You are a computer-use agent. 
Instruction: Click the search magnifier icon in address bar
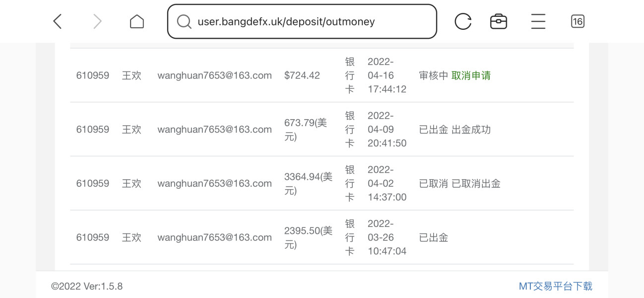point(184,21)
